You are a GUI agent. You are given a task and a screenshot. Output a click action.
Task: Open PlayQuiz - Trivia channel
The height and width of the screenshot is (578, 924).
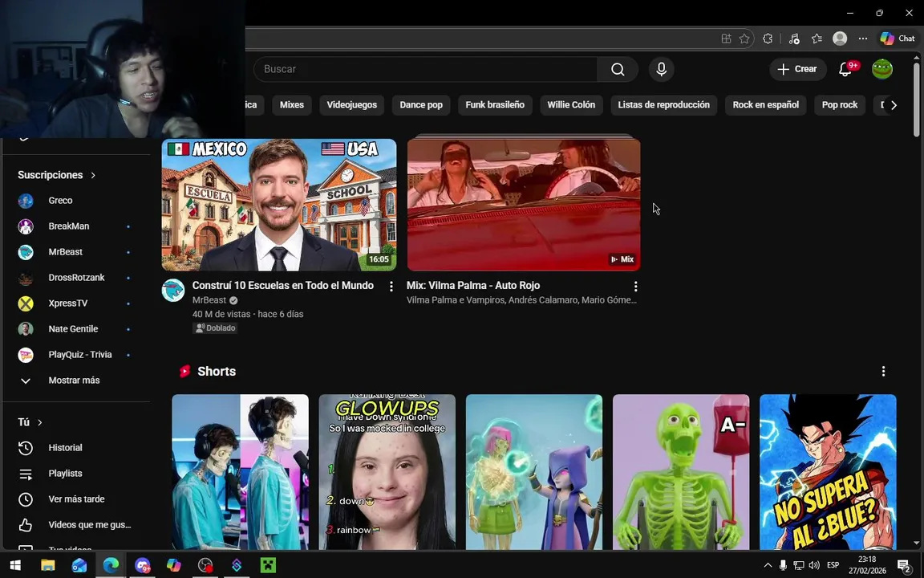click(76, 355)
